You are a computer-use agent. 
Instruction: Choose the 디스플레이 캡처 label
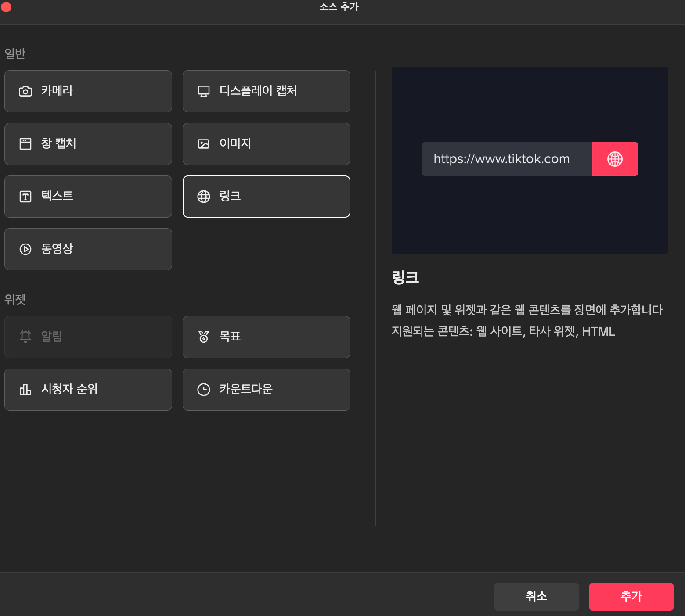coord(258,91)
